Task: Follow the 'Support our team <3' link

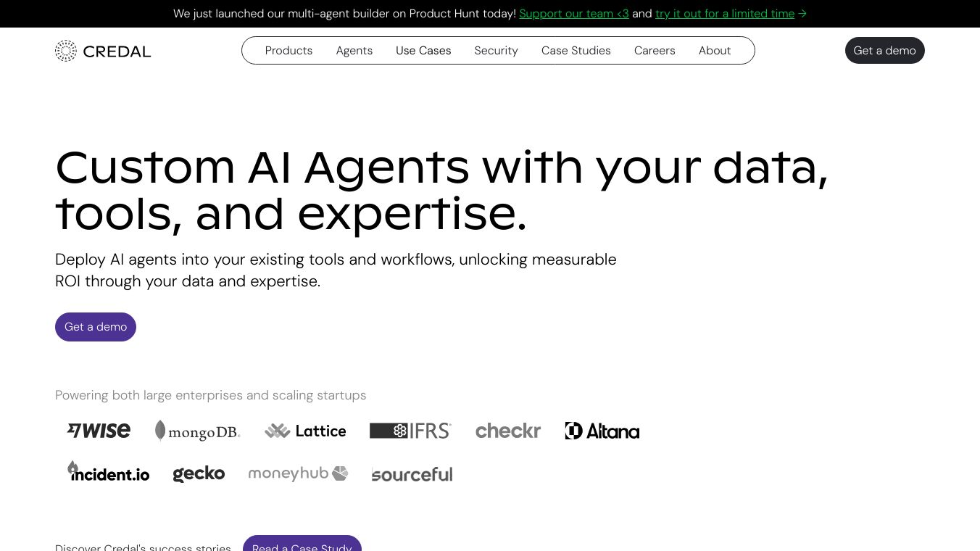Action: 574,14
